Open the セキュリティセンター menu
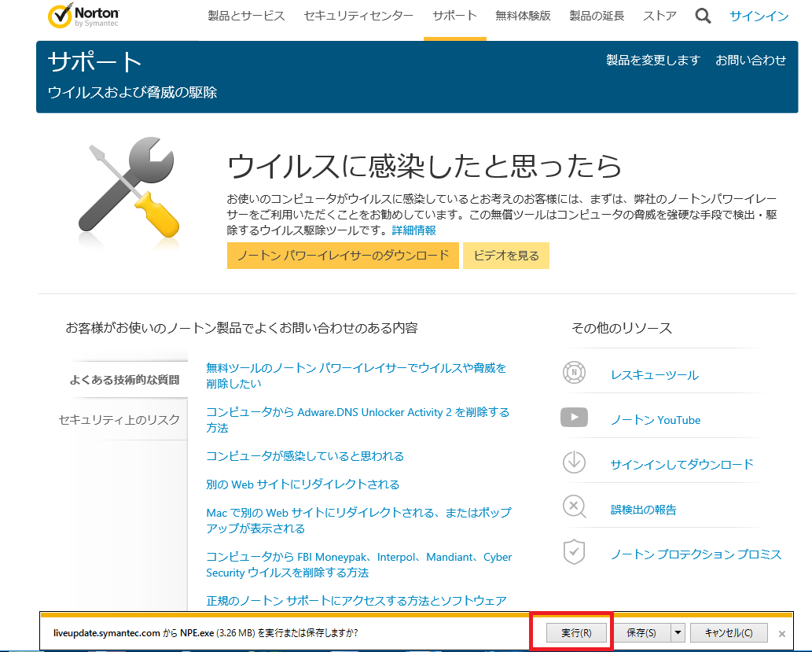 click(x=358, y=16)
